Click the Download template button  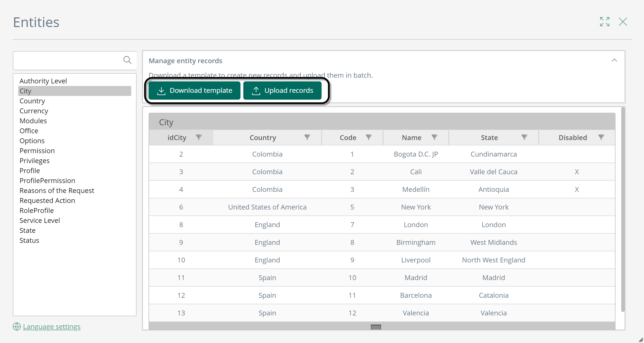pos(194,90)
